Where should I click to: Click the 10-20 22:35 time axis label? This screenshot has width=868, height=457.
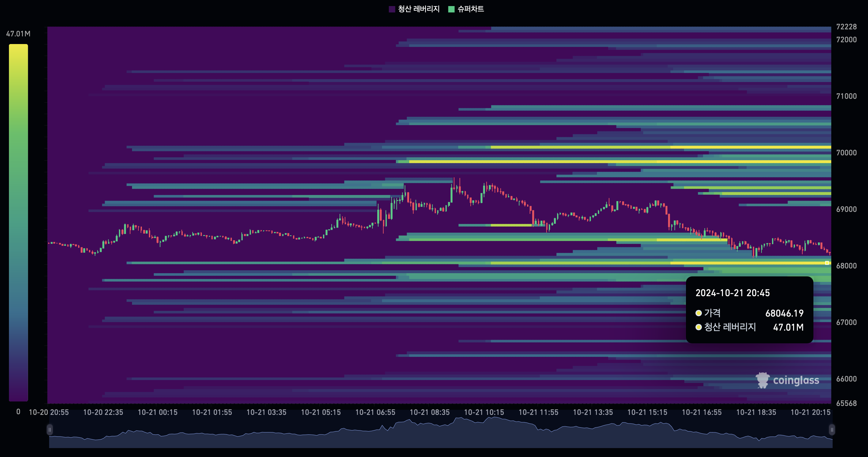pyautogui.click(x=103, y=412)
